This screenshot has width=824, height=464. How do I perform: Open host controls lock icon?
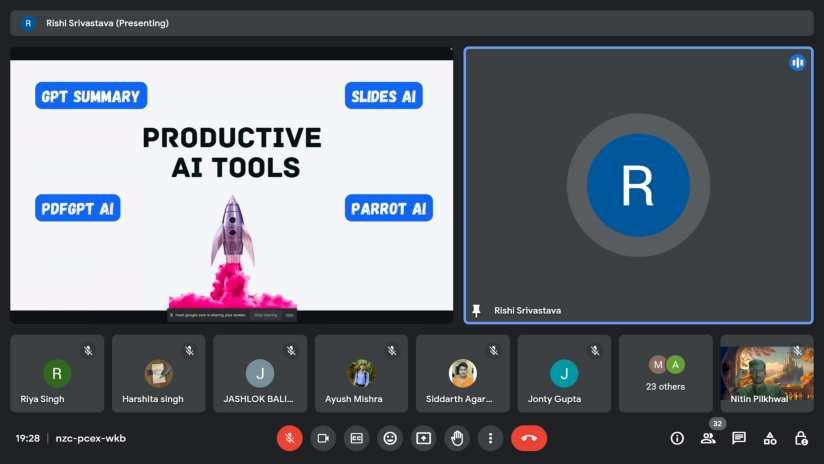[801, 438]
